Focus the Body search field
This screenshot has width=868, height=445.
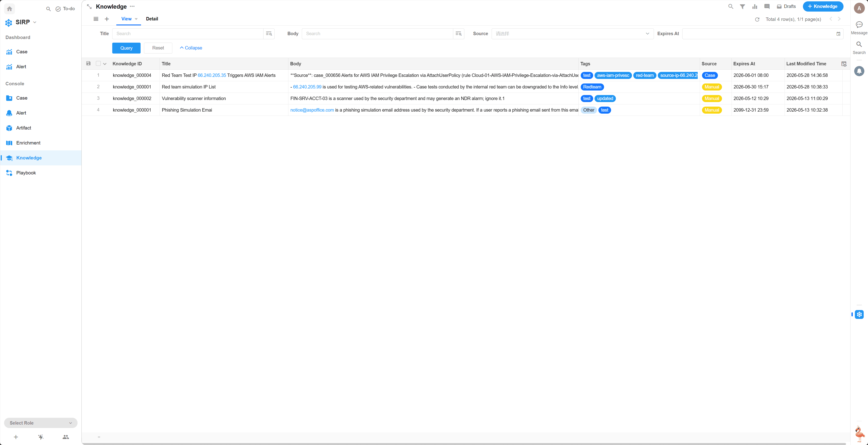(x=377, y=34)
